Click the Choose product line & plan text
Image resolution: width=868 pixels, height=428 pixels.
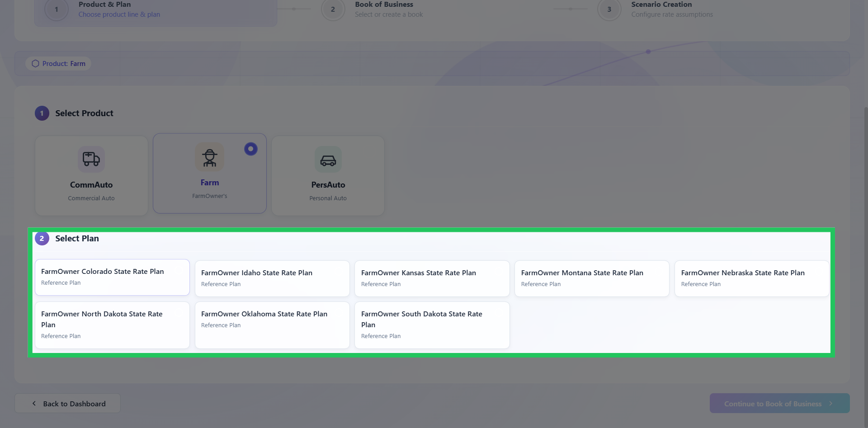119,14
